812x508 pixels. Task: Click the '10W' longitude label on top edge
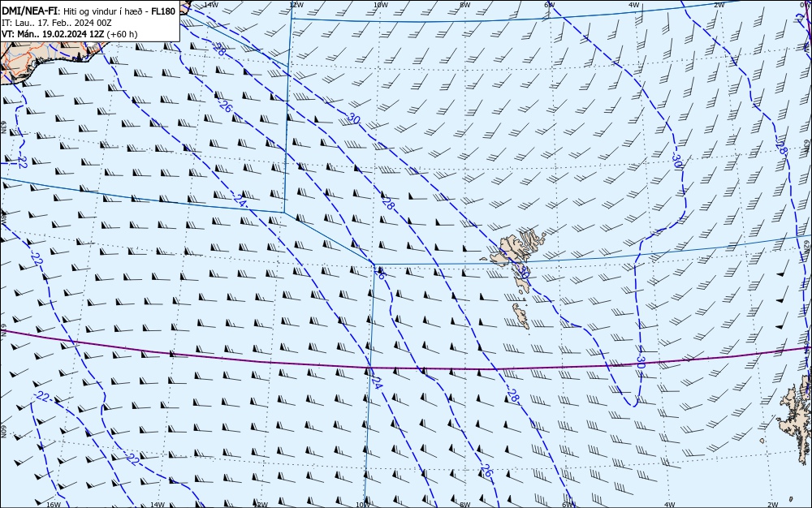coord(381,4)
